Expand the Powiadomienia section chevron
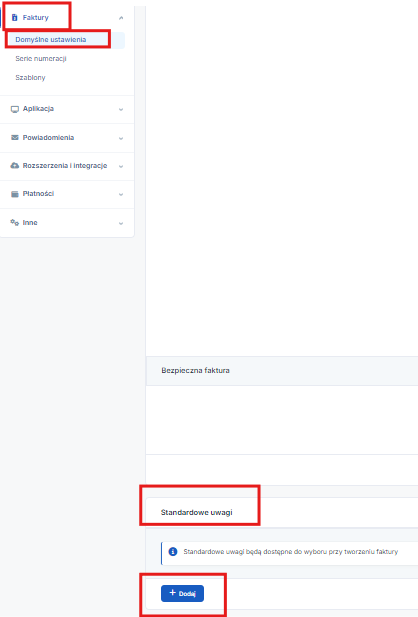The image size is (418, 617). coord(121,138)
